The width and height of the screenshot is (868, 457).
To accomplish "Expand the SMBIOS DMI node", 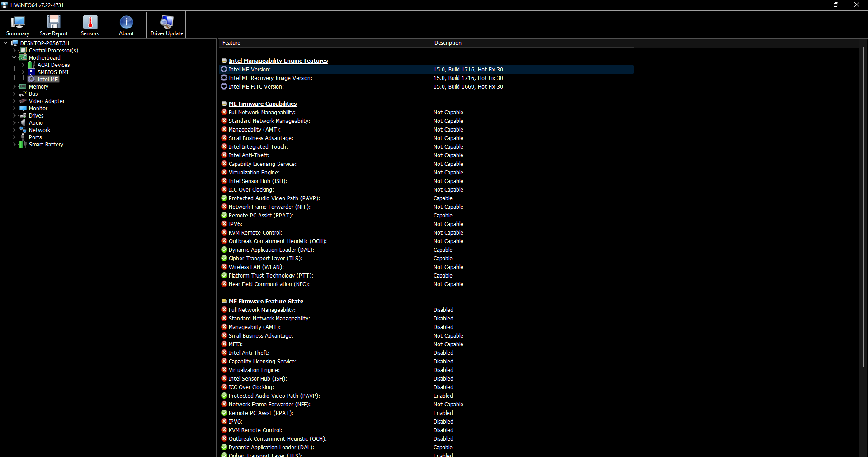I will tap(23, 72).
